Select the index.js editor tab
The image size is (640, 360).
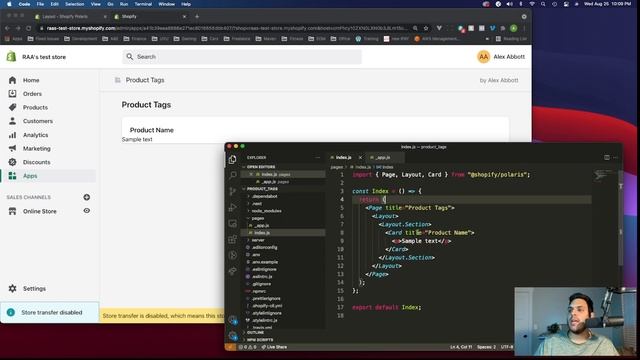pyautogui.click(x=343, y=158)
